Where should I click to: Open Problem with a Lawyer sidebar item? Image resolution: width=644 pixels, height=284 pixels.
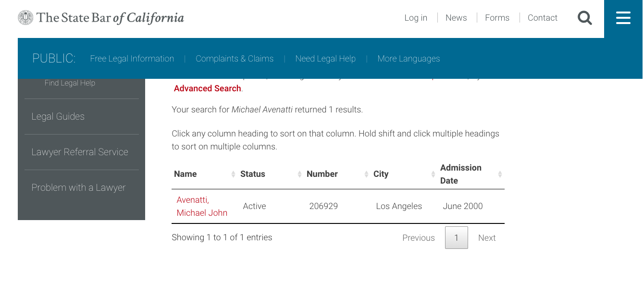click(x=78, y=187)
